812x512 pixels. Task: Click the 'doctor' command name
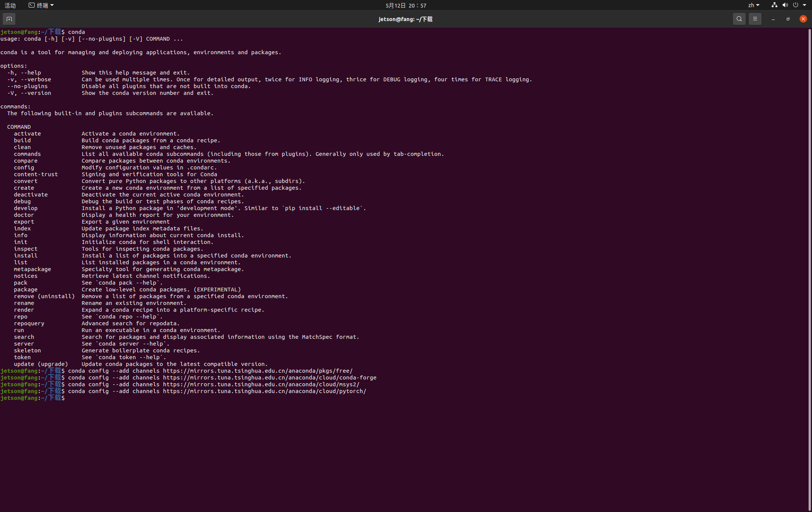coord(24,215)
